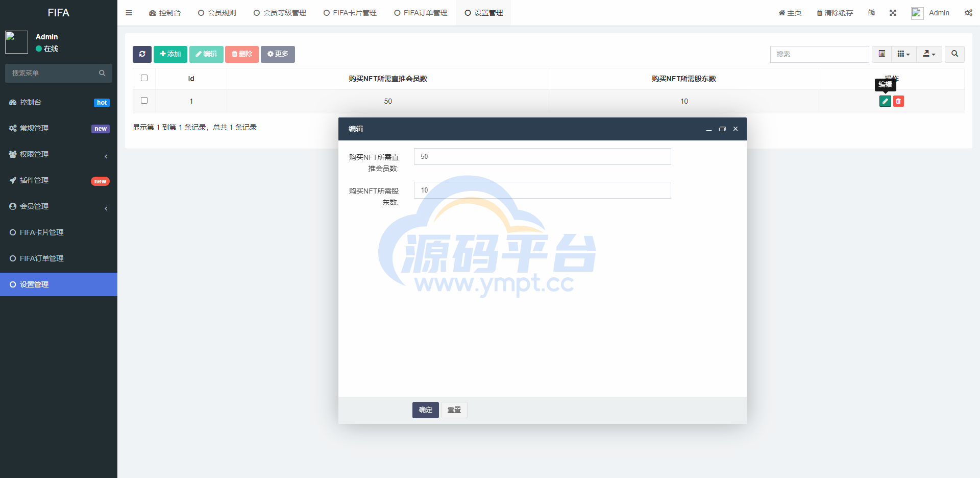The image size is (980, 478).
Task: Switch to the 会员等级管理 tab
Action: pyautogui.click(x=280, y=13)
